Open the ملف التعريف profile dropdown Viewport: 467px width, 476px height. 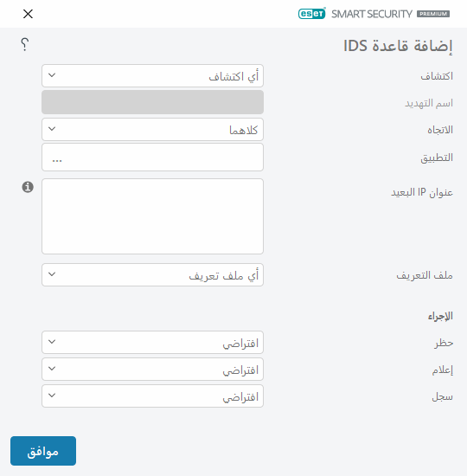click(152, 275)
